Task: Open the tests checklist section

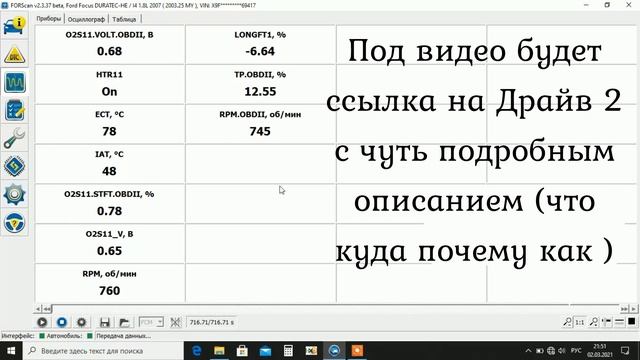Action: [x=15, y=110]
